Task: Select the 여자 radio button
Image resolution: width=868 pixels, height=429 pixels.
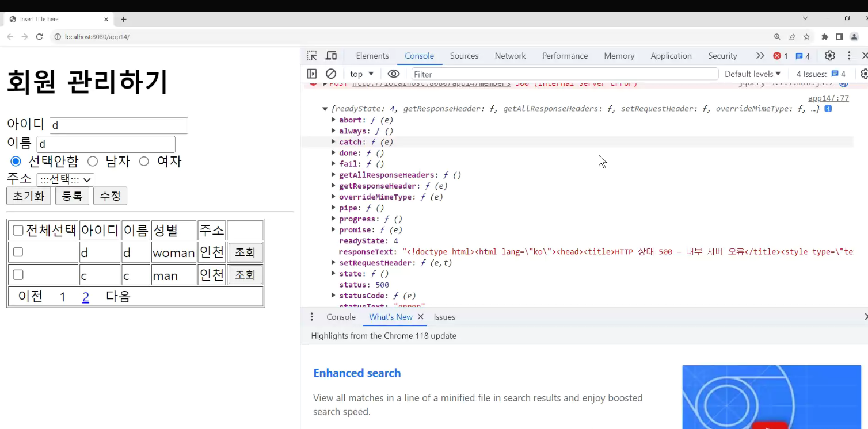Action: click(x=144, y=161)
